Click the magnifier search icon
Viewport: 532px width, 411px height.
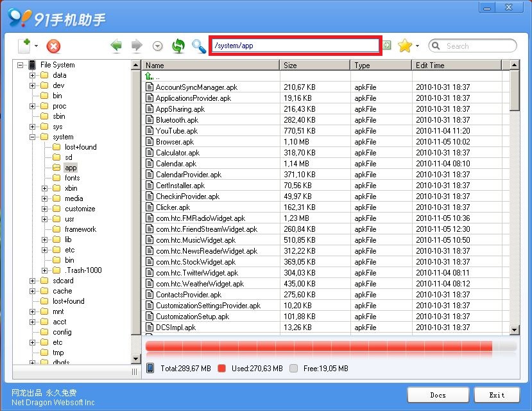pos(199,46)
